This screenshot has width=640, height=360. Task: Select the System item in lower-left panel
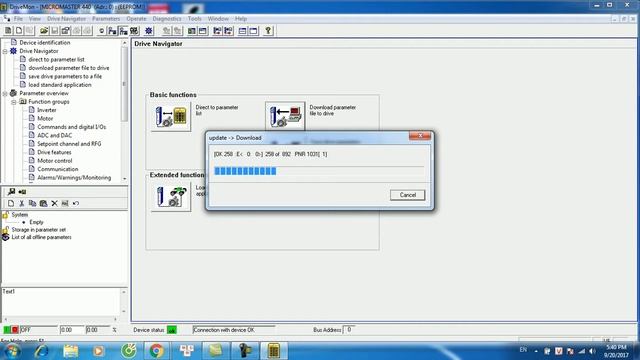20,215
